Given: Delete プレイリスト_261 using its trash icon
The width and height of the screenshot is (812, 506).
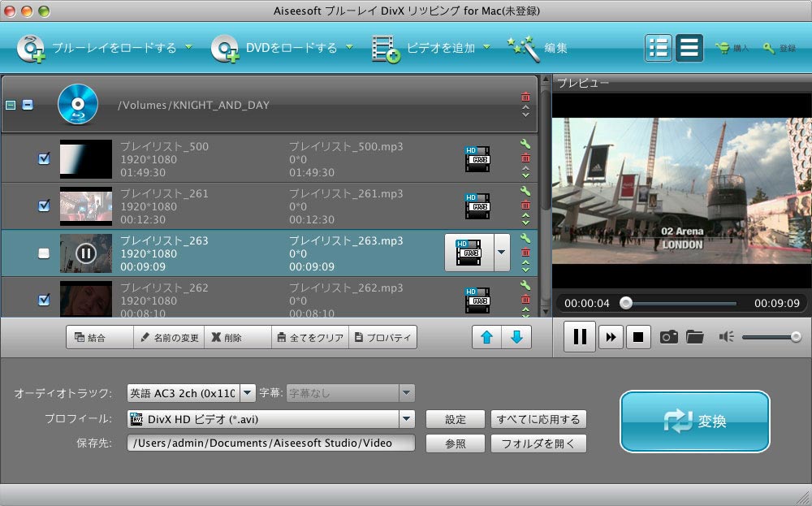Looking at the screenshot, I should [x=525, y=205].
